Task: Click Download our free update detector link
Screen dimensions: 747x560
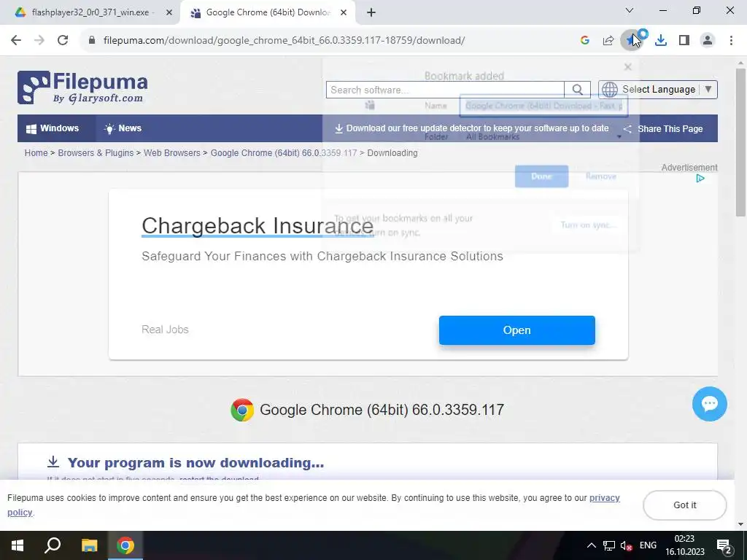Action: 472,128
